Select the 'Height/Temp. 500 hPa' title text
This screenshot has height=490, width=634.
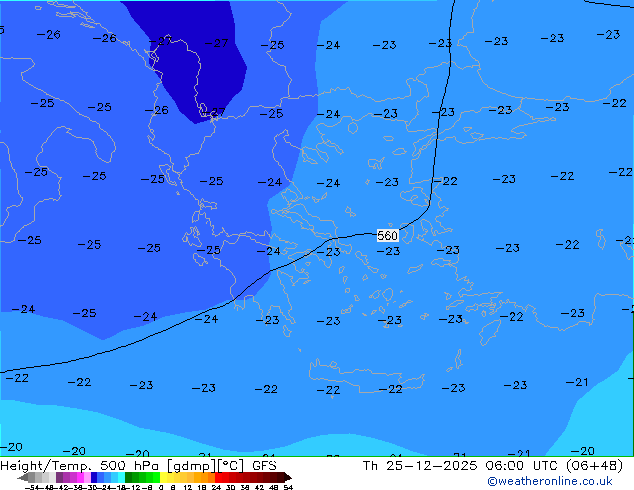point(80,466)
